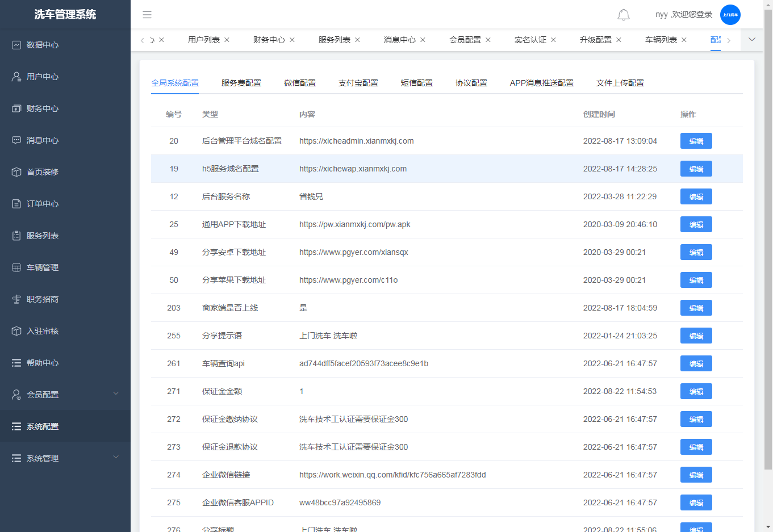Switch to the 支付宝配置 tab
This screenshot has width=773, height=532.
358,83
